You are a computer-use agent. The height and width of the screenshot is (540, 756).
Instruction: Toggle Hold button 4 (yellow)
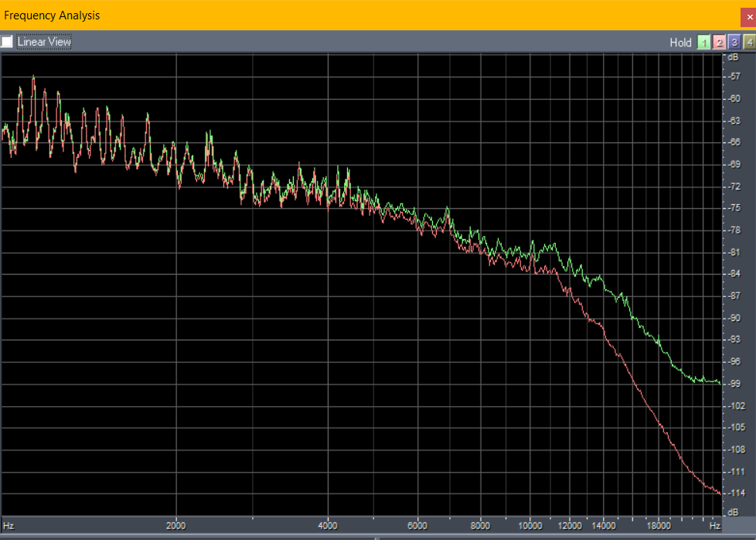[x=750, y=42]
